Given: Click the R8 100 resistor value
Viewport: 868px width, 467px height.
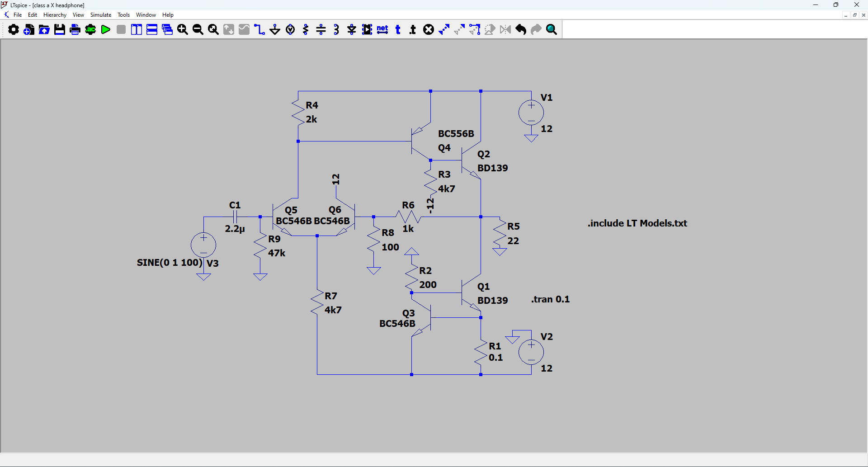Looking at the screenshot, I should click(x=390, y=247).
